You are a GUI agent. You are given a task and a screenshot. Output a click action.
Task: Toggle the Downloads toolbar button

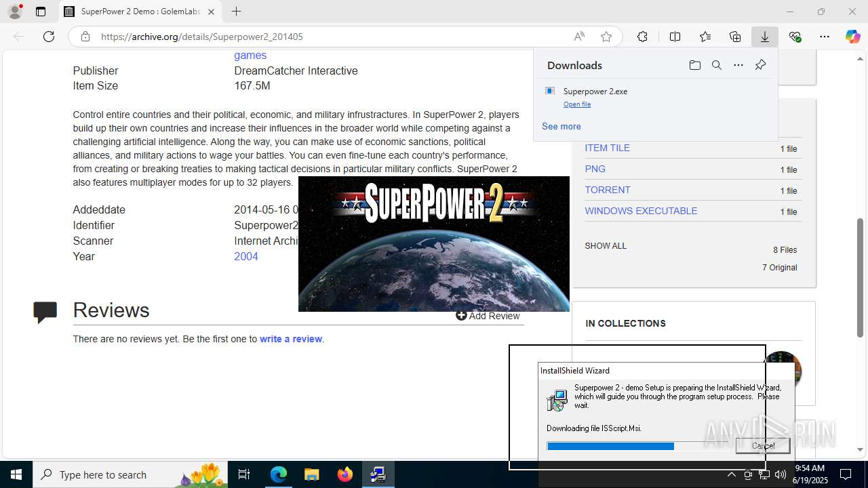coord(765,37)
